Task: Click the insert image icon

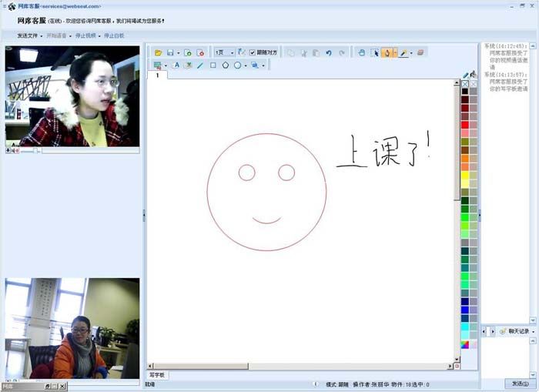Action: click(188, 65)
